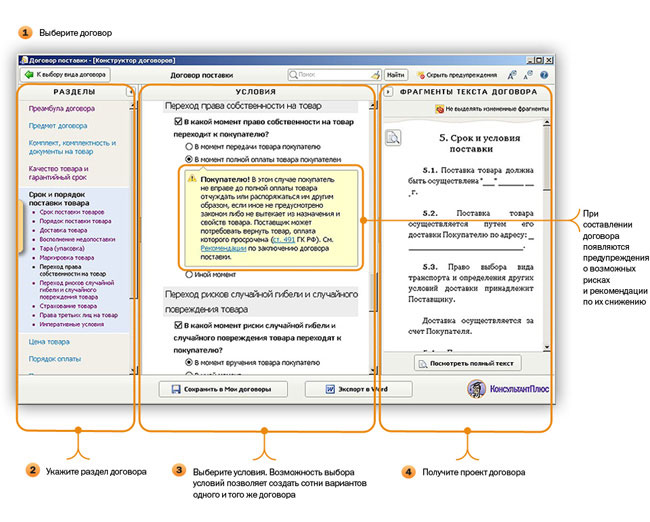Click the conditions panel vertical scrollbar
Screen dimensions: 650x522
coord(373,238)
